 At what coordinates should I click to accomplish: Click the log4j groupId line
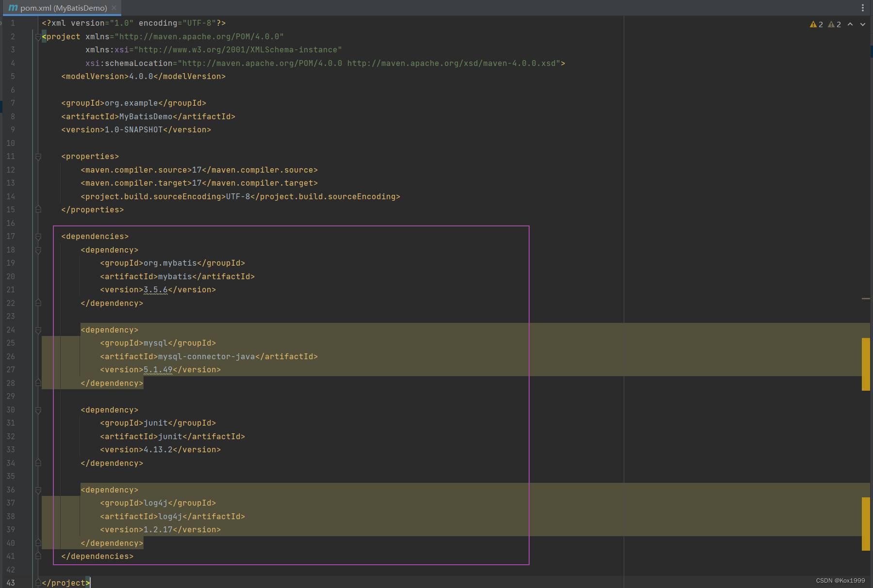[158, 503]
